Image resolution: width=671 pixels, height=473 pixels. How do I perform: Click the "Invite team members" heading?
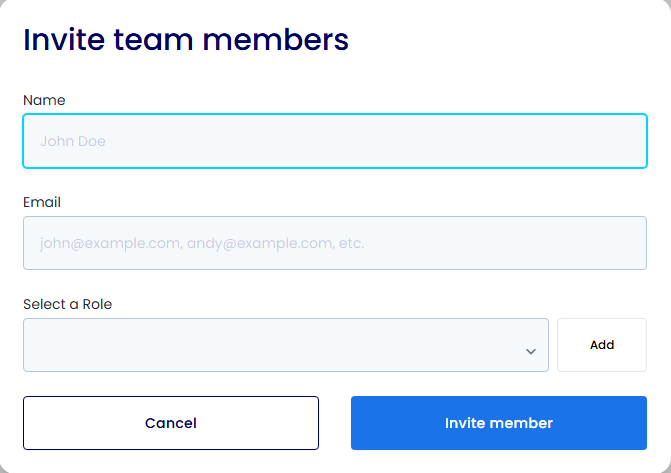point(186,40)
